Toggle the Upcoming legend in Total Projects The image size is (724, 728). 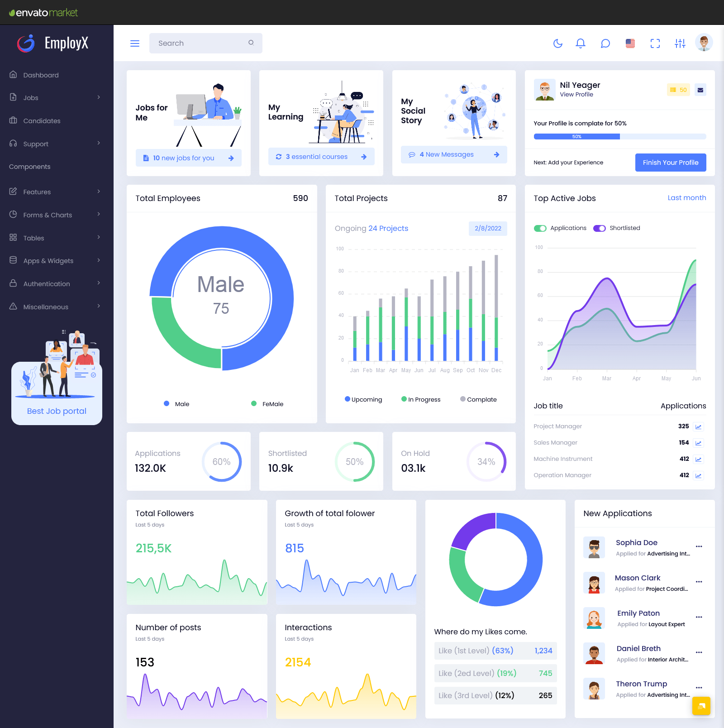(364, 399)
